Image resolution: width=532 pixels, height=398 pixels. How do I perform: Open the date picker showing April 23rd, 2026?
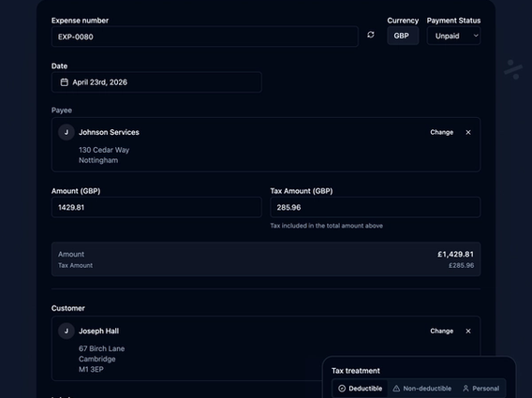pyautogui.click(x=156, y=82)
